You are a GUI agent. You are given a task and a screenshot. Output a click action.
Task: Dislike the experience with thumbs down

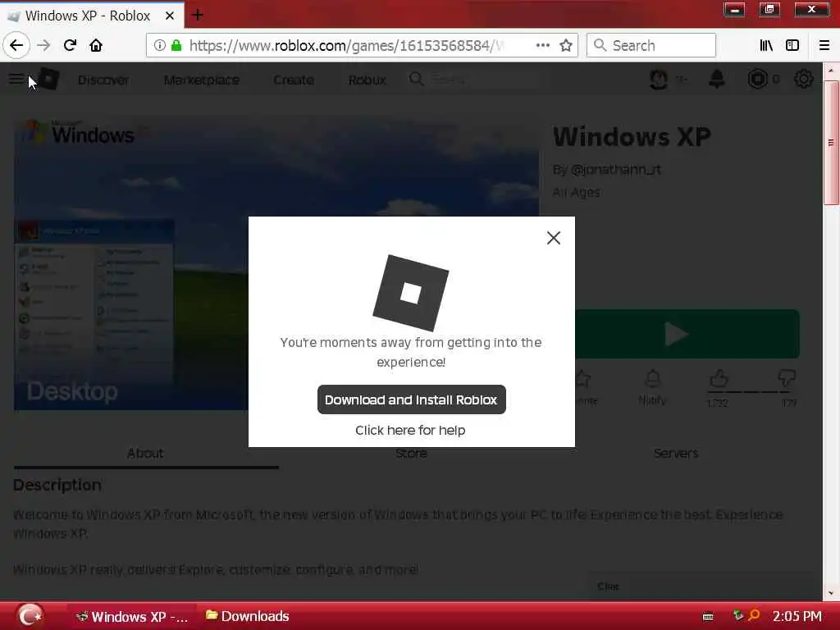787,379
